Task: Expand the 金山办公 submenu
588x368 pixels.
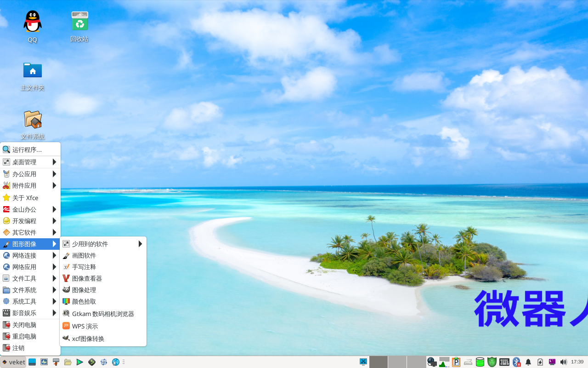Action: point(30,209)
